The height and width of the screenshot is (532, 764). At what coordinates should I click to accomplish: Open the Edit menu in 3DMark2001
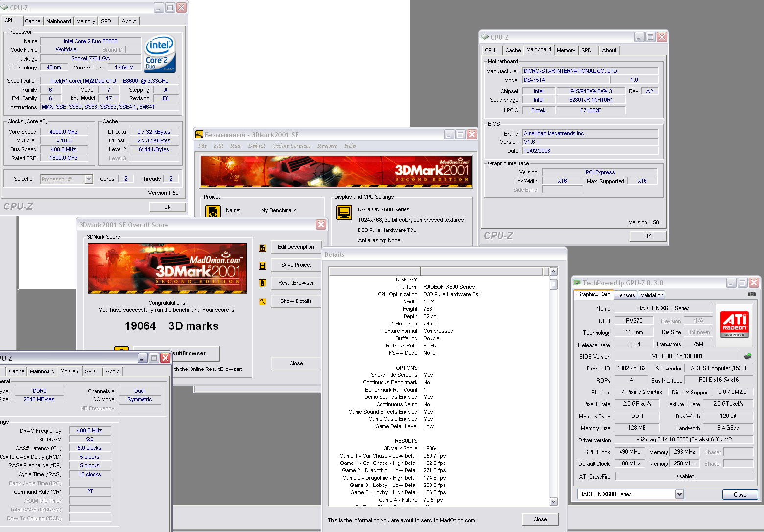click(218, 146)
